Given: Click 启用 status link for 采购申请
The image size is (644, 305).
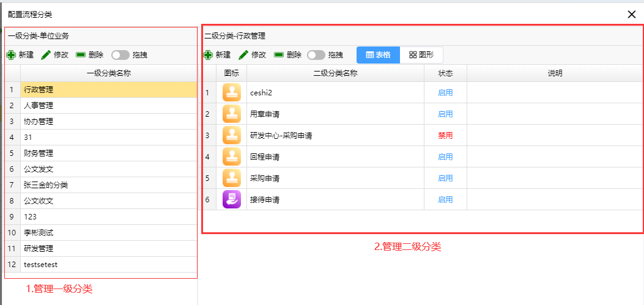Looking at the screenshot, I should (x=445, y=178).
